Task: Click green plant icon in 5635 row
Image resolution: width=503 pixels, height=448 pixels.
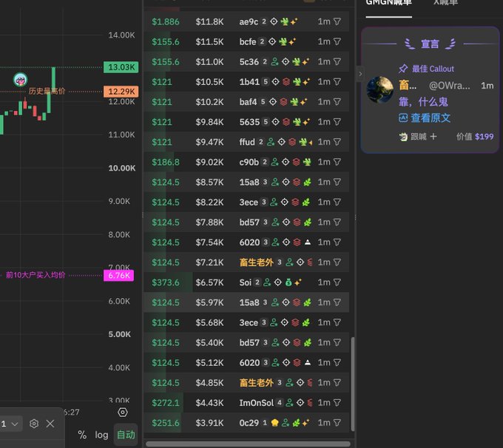Action: click(297, 122)
